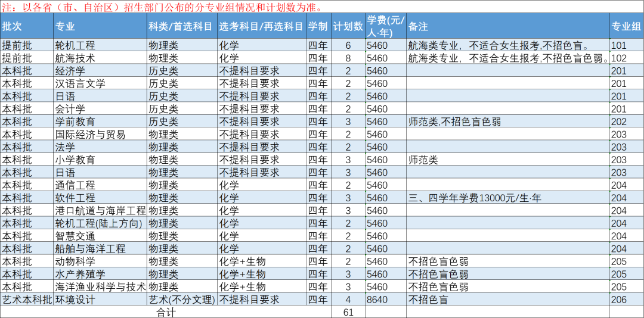Select the 环境设计 cell
Image resolution: width=644 pixels, height=318 pixels.
[100, 300]
